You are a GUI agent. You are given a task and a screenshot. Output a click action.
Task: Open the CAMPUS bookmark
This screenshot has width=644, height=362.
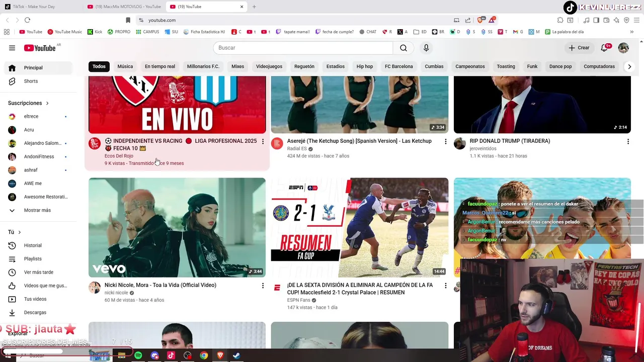tap(147, 32)
